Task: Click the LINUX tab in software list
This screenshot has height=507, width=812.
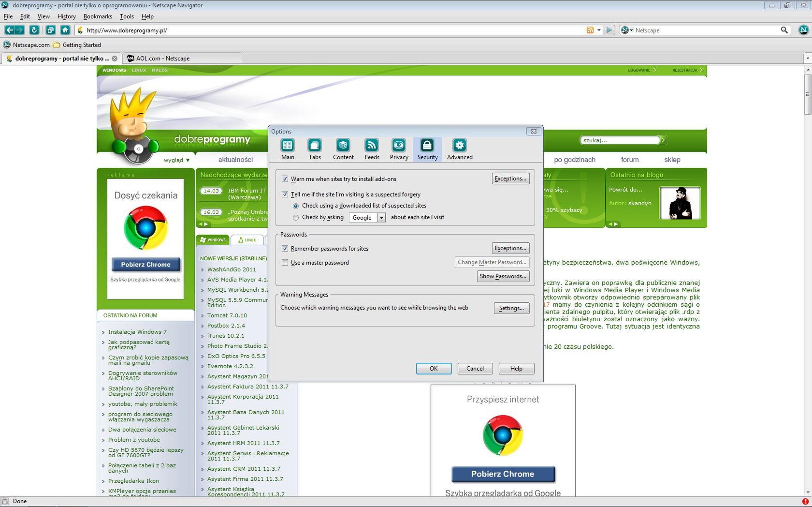Action: (247, 240)
